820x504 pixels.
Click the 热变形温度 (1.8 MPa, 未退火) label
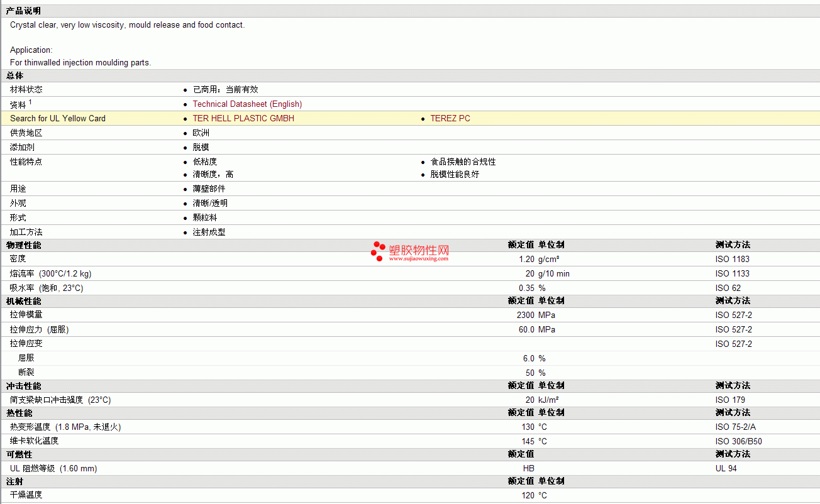65,427
